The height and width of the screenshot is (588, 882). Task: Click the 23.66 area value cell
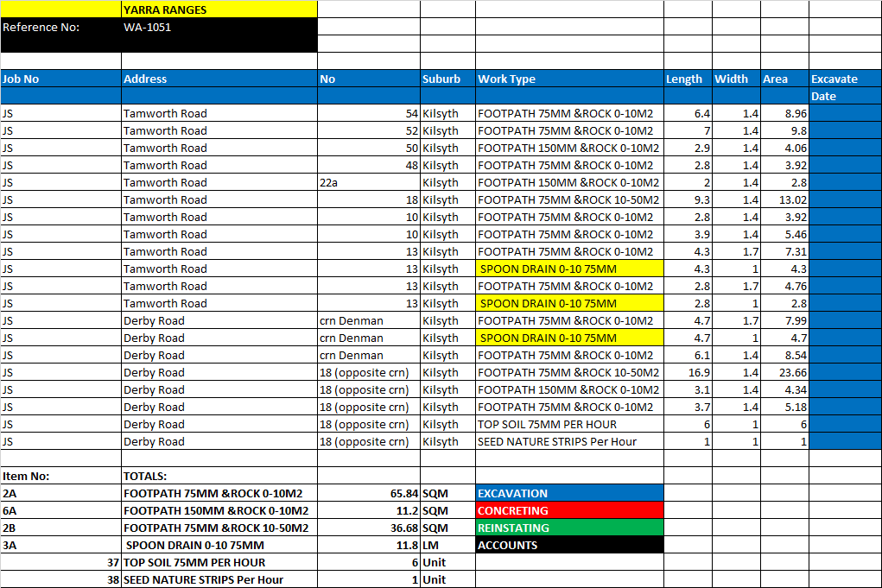point(784,372)
